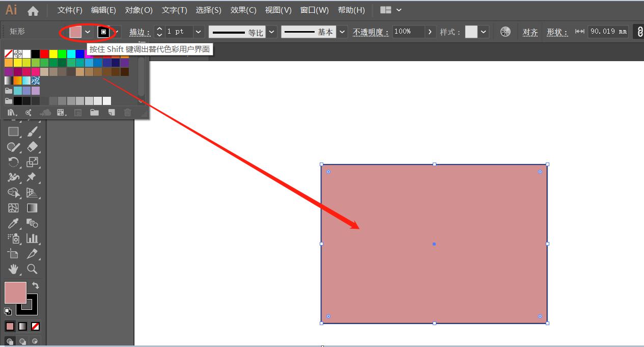Screen dimensions: 644x347
Task: Adjust stroke weight with stepper arrows
Action: point(159,32)
